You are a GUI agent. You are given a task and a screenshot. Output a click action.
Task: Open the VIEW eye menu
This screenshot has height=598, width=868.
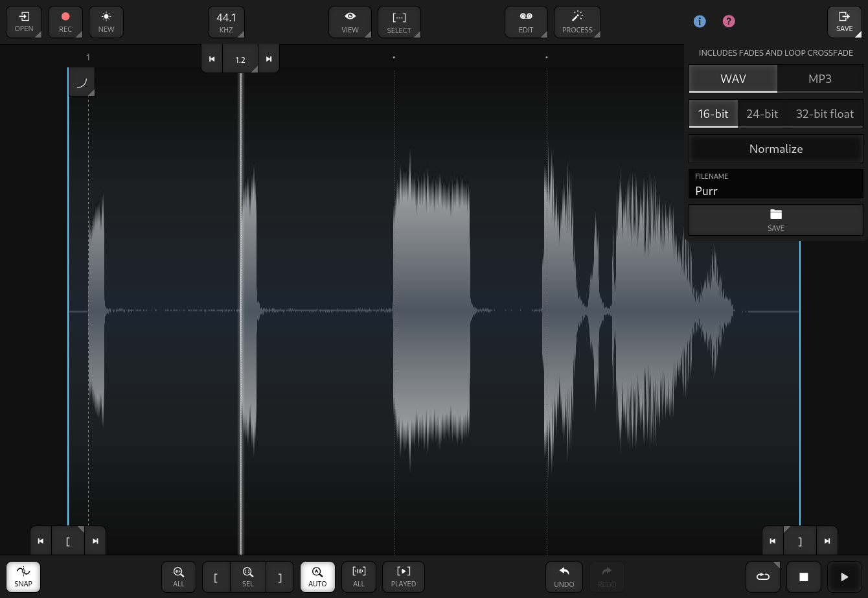[x=350, y=22]
